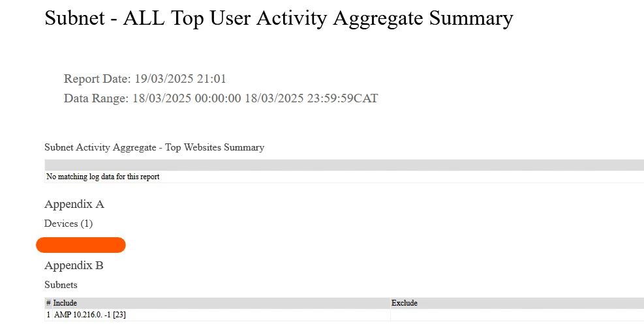Screen dimensions: 644x333
Task: Select the 19/03/2025 21:01 report date value
Action: [x=180, y=79]
